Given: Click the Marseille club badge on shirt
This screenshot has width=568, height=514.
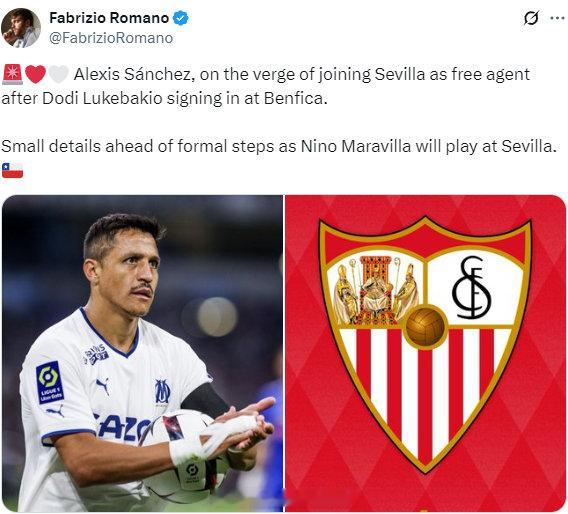Looking at the screenshot, I should pos(162,391).
